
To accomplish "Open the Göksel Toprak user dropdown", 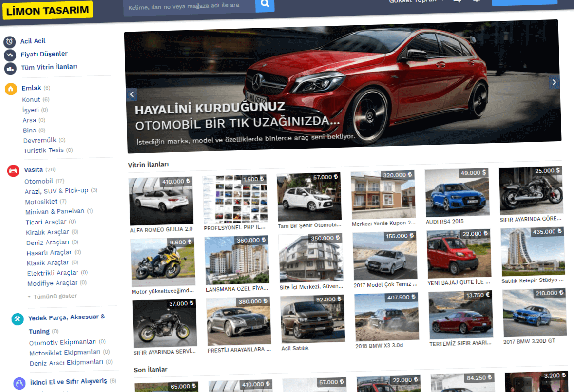I will 417,1.
